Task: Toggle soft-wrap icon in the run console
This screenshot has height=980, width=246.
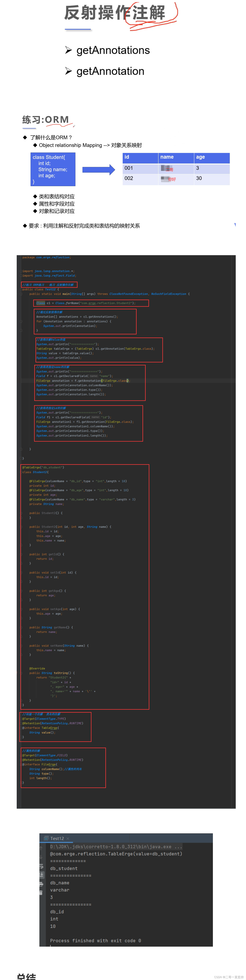Action: tap(41, 866)
